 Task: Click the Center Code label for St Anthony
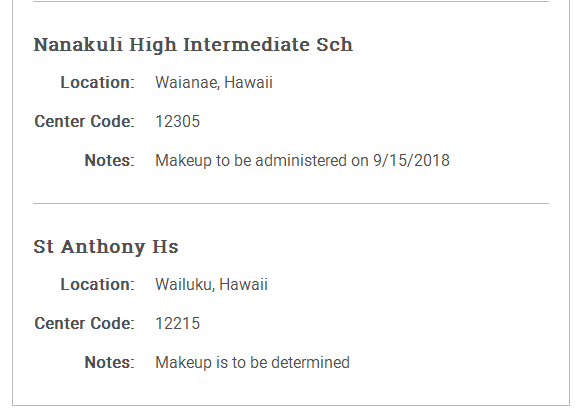[84, 324]
